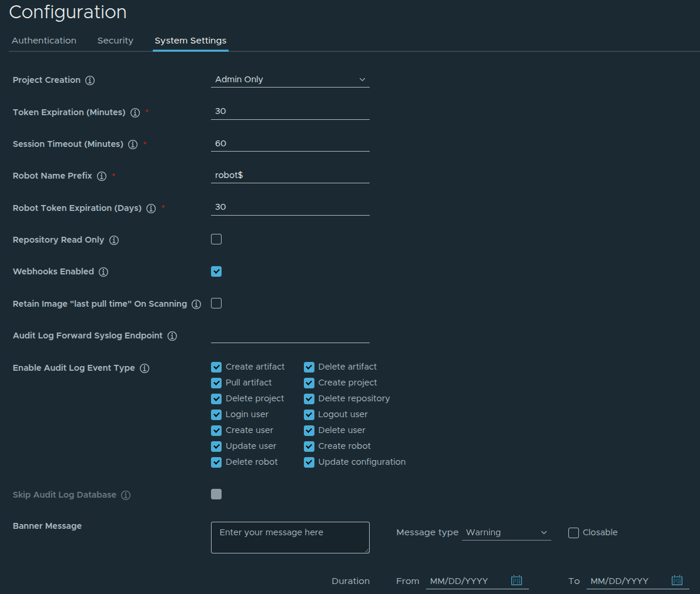The image size is (700, 594).
Task: Click Token Expiration info icon
Action: [135, 113]
